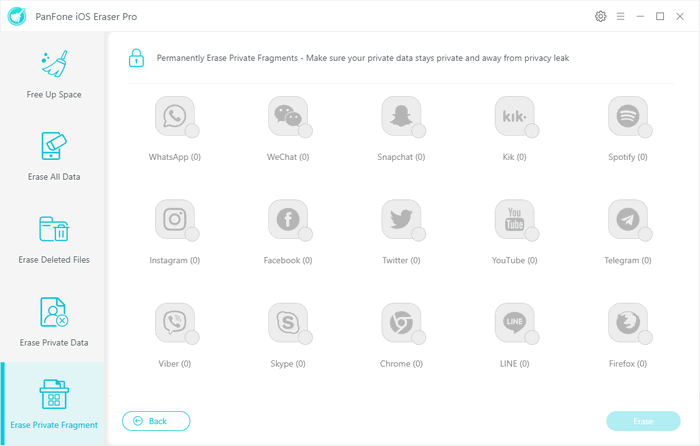
Task: Tick the Facebook selection circle
Action: [305, 234]
